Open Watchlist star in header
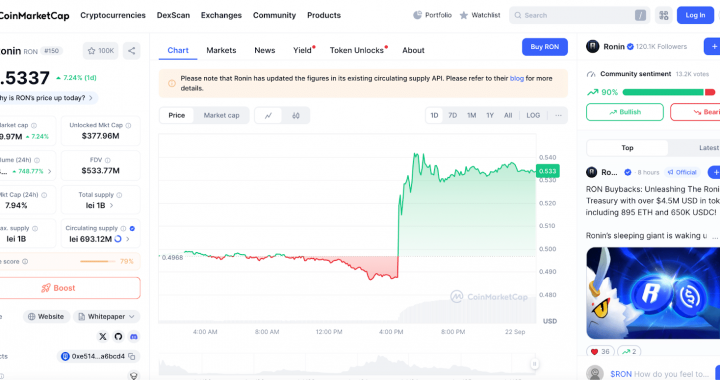 click(480, 15)
